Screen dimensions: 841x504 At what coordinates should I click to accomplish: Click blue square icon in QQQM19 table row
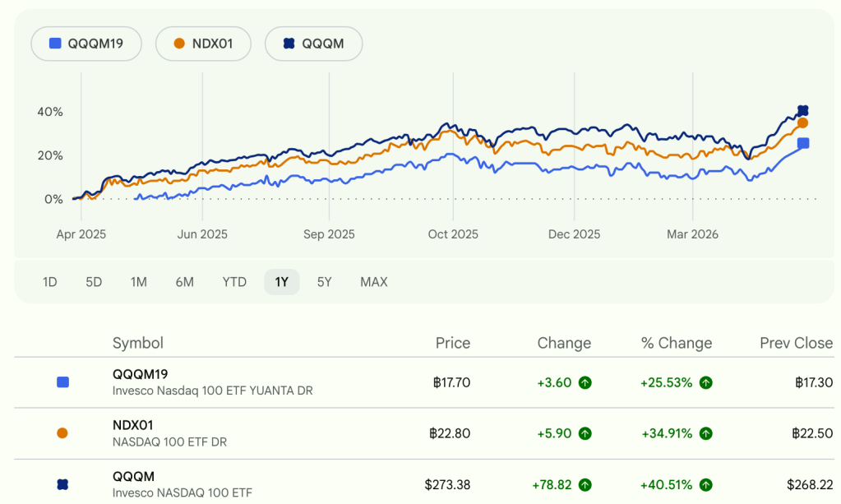(62, 382)
